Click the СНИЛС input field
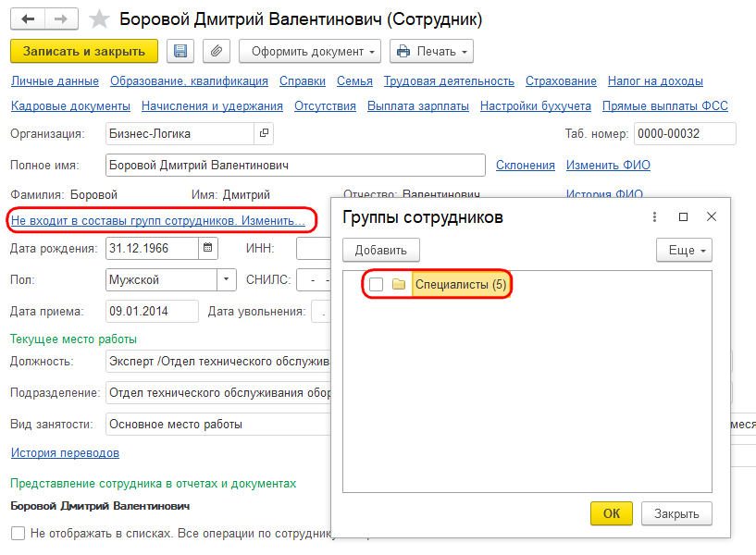Viewport: 756px width, 555px height. [x=314, y=279]
